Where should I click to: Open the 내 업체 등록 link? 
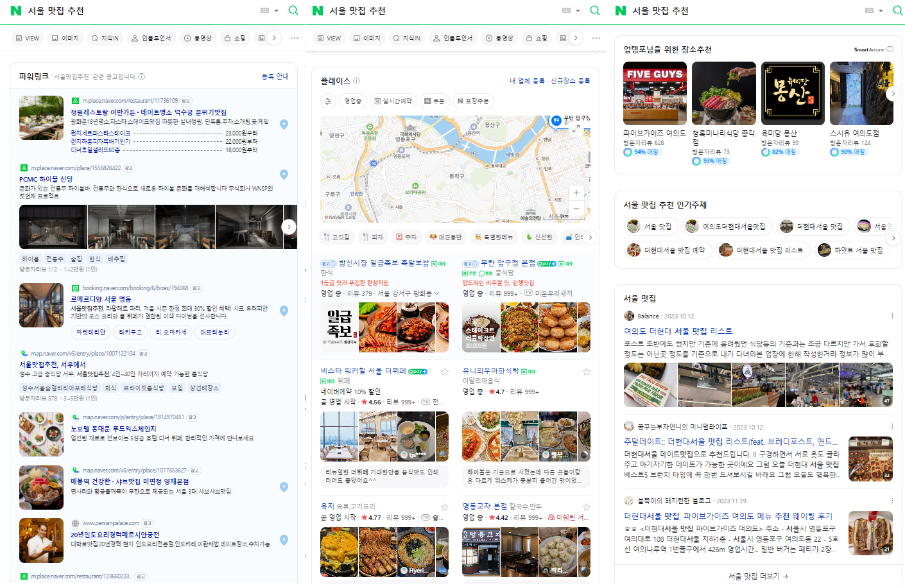click(527, 81)
